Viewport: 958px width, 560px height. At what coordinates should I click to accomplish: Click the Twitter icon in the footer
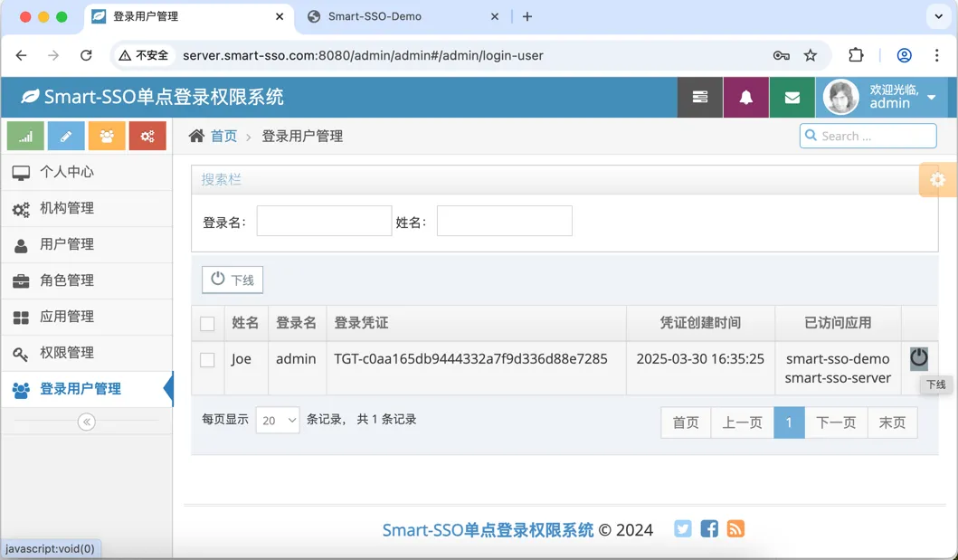click(x=683, y=528)
